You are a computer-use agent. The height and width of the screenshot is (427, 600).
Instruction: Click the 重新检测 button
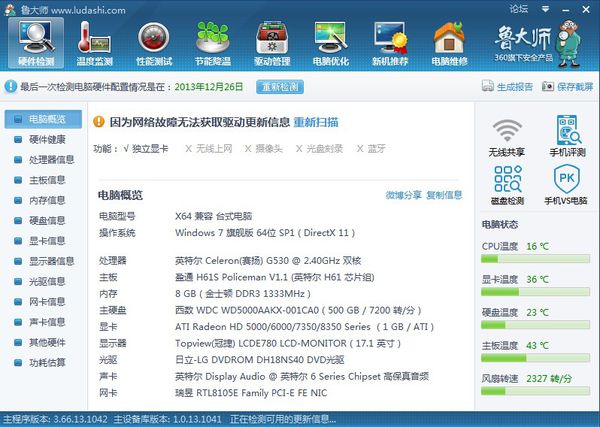click(280, 87)
